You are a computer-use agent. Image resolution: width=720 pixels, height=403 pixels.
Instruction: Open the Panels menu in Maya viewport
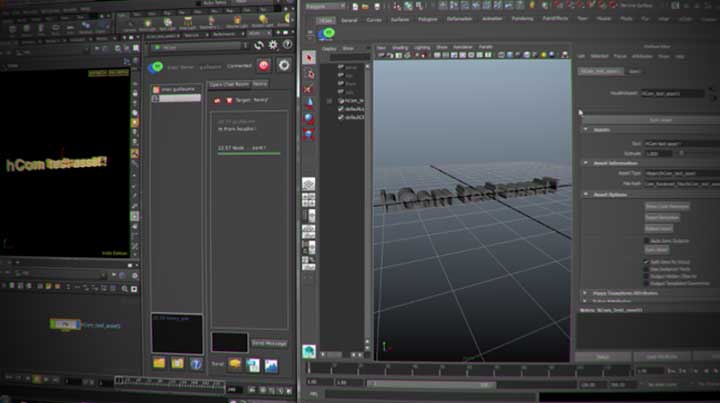485,47
